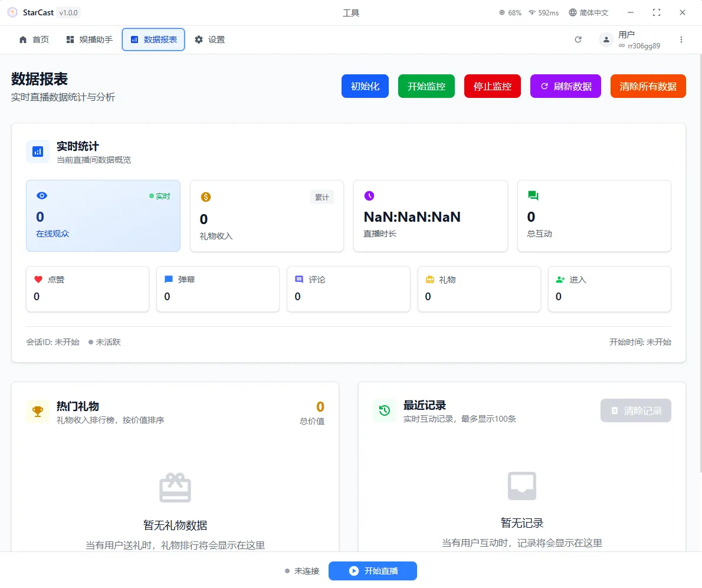Screen dimensions: 702x588
Task: Click the user-plus icon on 进入 card
Action: pyautogui.click(x=559, y=279)
